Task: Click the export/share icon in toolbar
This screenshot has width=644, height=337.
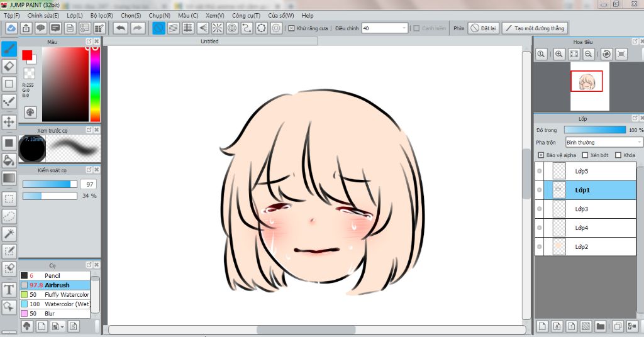Action: click(x=26, y=28)
